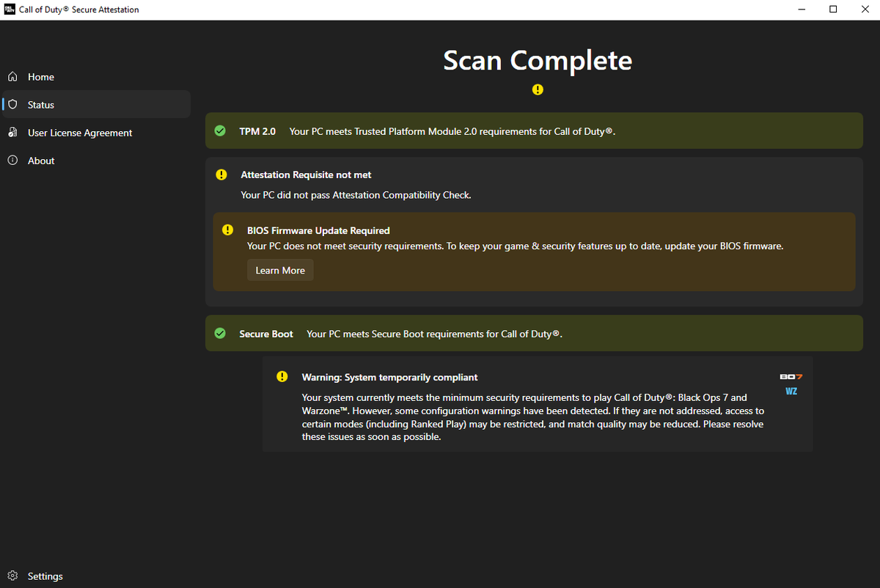Click the document icon beside User License Agreement

tap(12, 133)
